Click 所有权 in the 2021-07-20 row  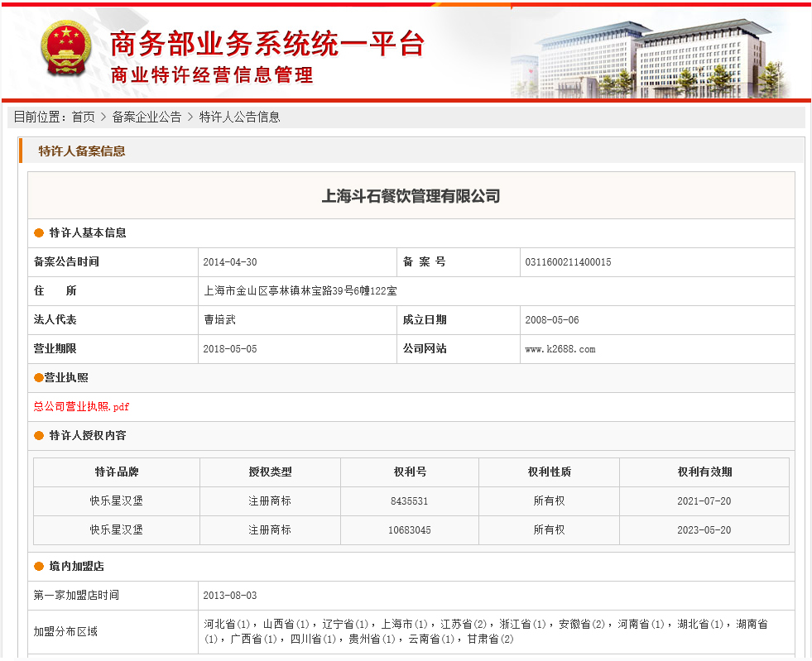click(x=549, y=501)
